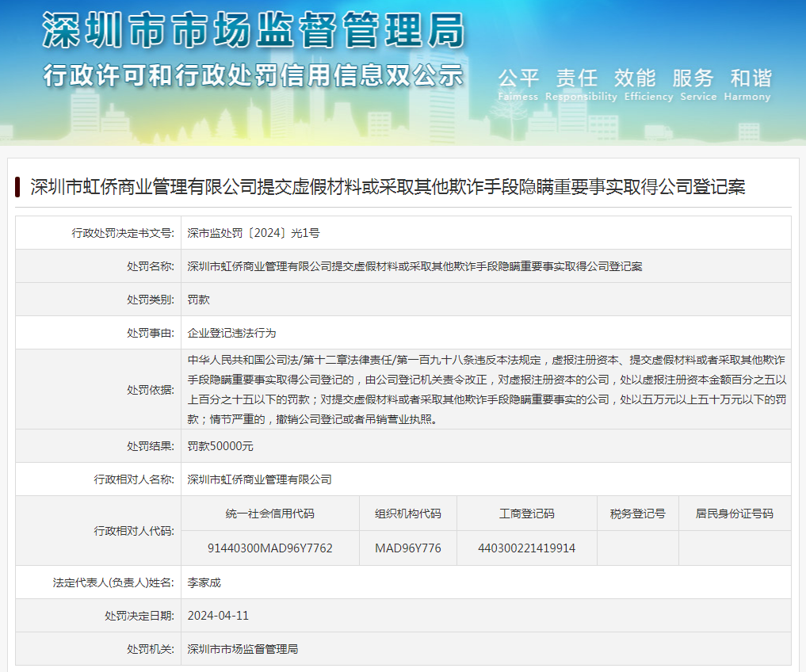Select the 行政相对人名称 label
The image size is (806, 672).
pos(134,479)
